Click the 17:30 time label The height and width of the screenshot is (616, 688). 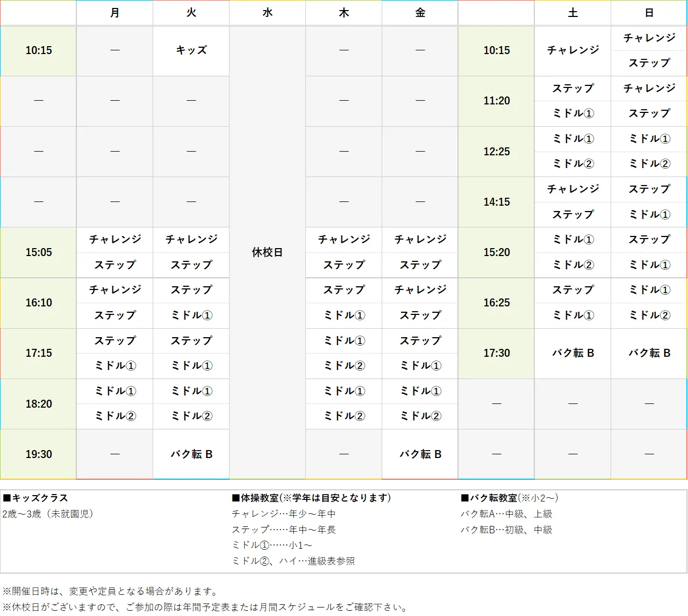[496, 353]
